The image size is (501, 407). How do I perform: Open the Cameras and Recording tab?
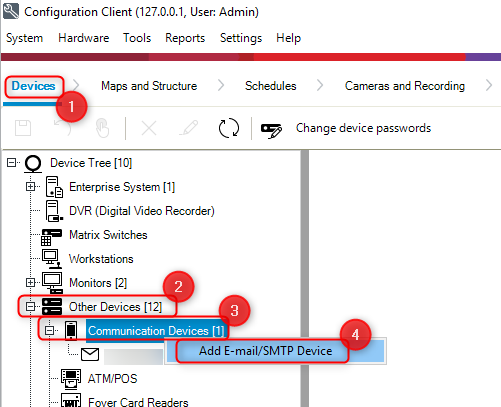(405, 86)
